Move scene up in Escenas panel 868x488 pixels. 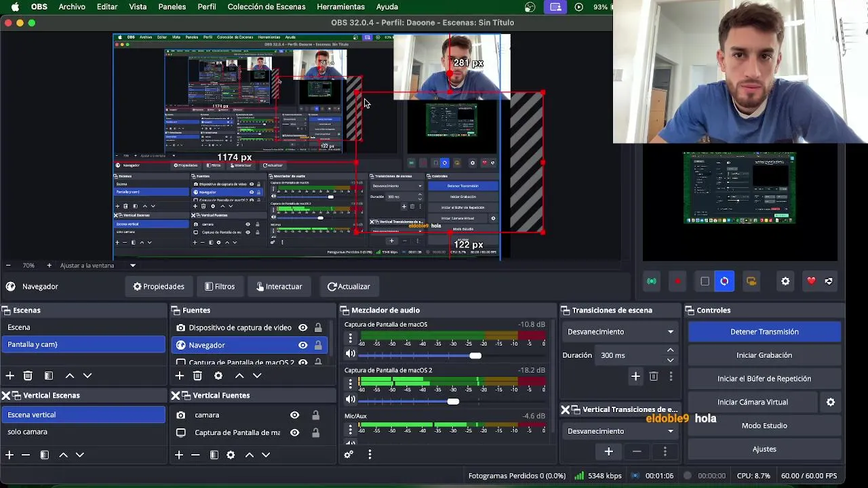point(70,375)
